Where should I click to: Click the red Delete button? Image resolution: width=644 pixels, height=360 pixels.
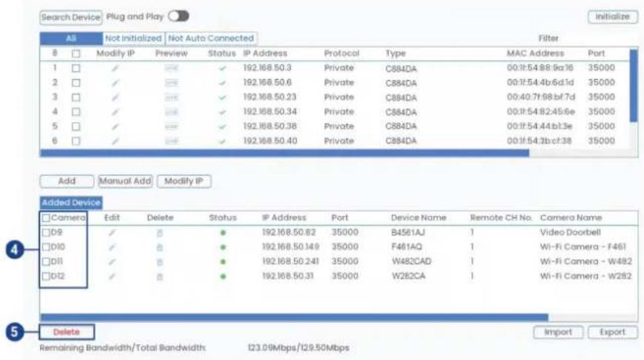click(x=67, y=332)
